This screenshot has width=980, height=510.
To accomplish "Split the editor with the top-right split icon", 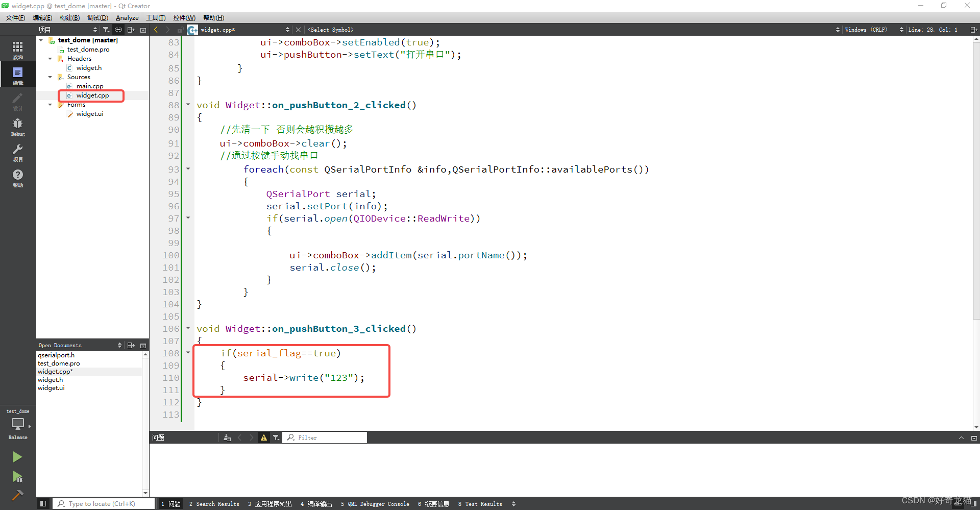I will click(974, 30).
